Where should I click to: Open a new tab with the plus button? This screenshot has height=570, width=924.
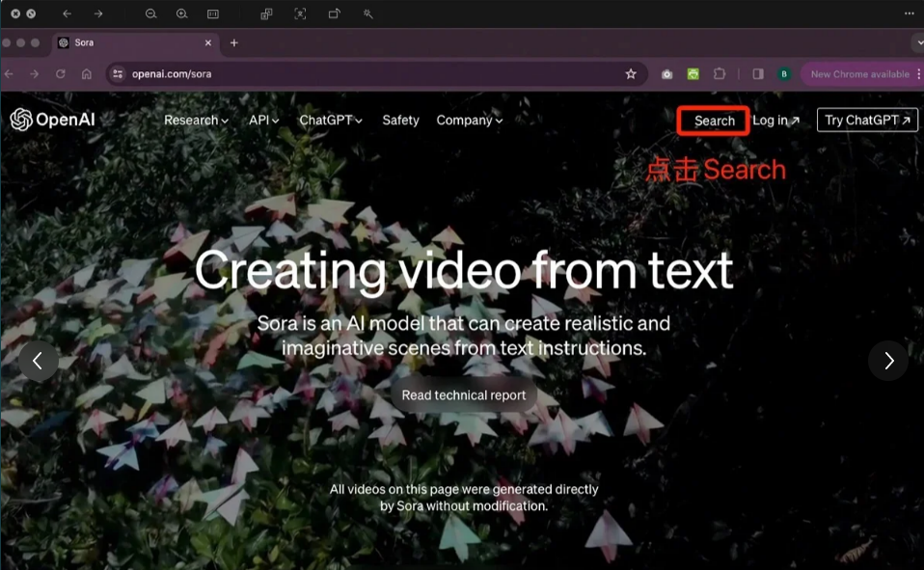[x=234, y=42]
